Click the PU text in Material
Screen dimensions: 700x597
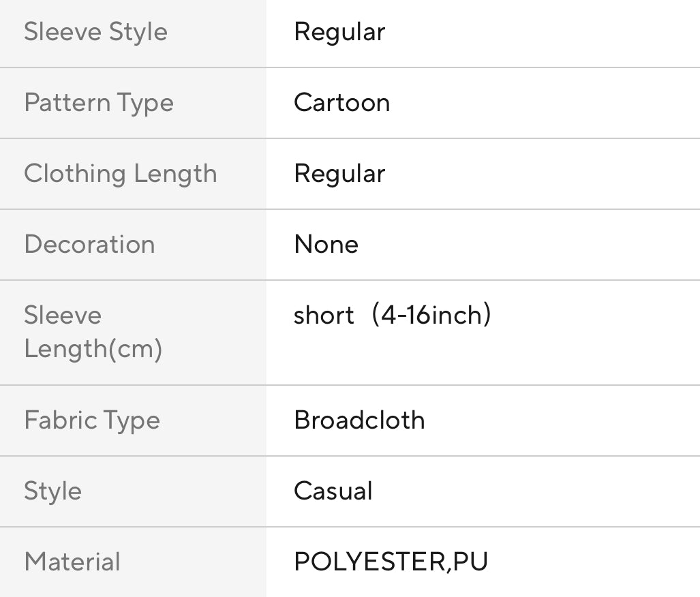coord(470,562)
